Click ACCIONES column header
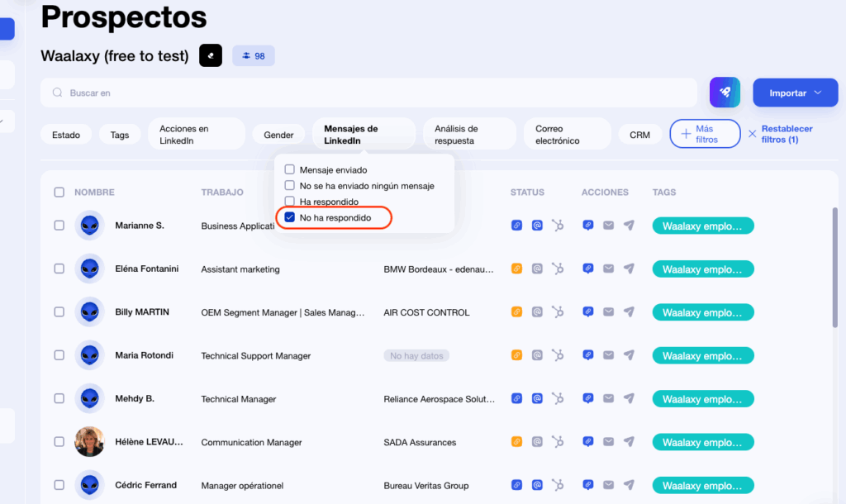The width and height of the screenshot is (846, 504). point(605,193)
